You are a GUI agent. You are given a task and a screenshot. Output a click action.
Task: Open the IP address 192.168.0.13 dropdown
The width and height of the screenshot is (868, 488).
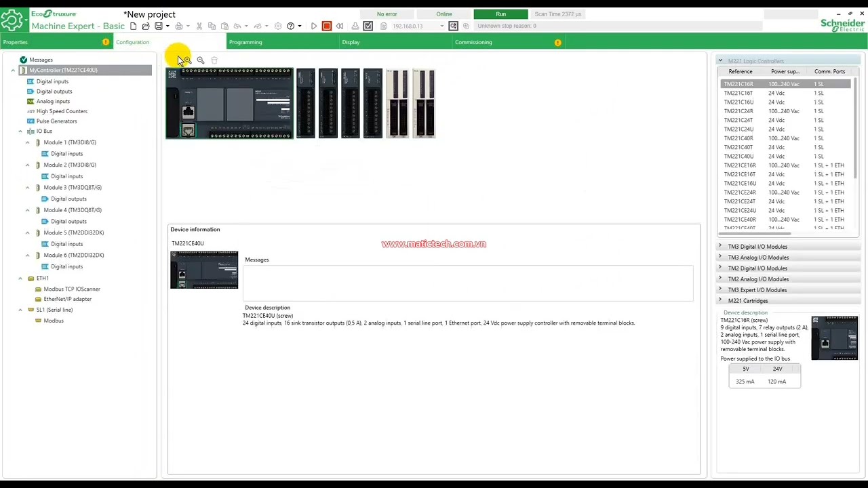442,26
